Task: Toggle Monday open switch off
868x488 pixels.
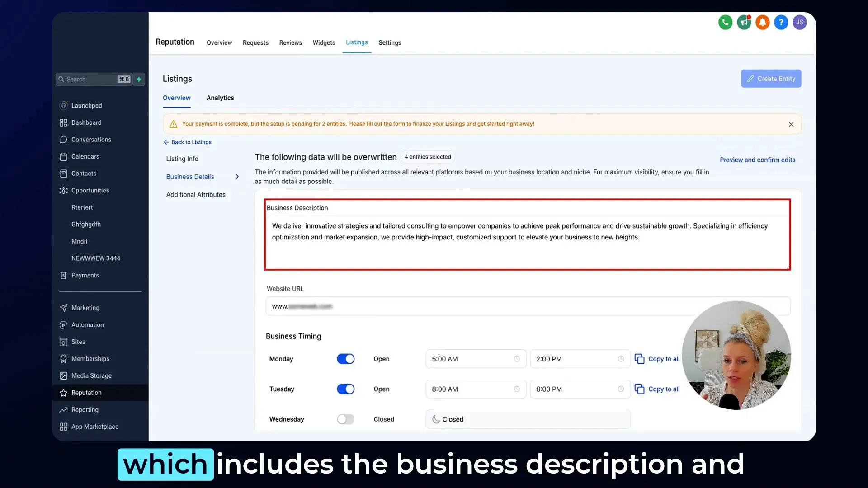Action: point(345,359)
